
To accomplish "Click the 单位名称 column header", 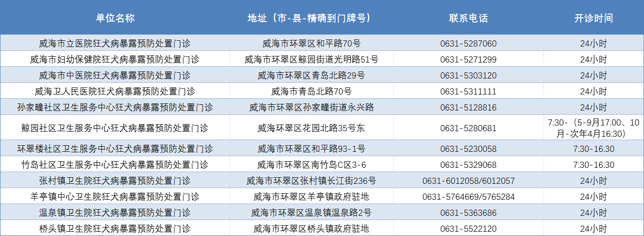I will coord(115,18).
